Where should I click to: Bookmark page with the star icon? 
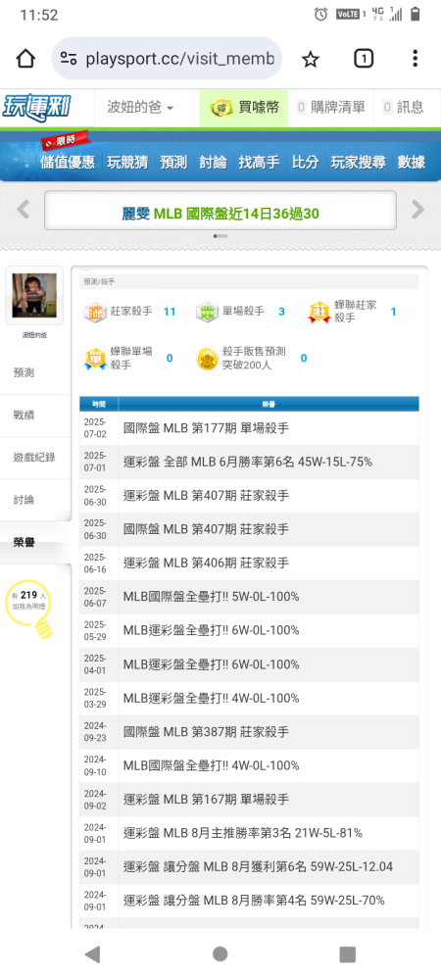pos(311,59)
